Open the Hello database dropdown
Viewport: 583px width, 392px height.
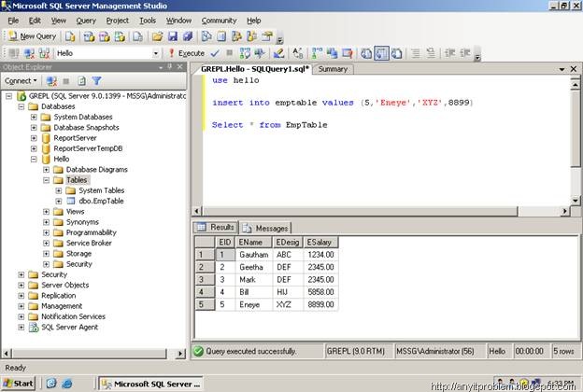(156, 53)
